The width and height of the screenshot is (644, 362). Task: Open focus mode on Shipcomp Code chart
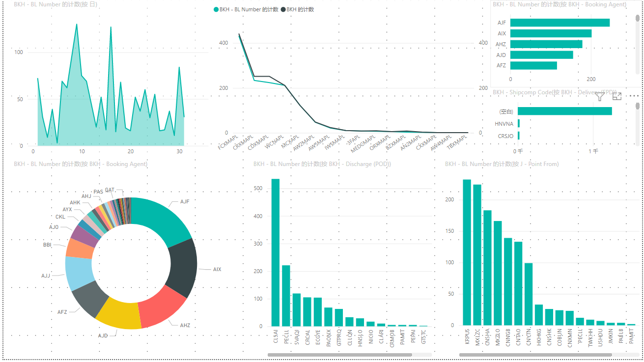click(617, 96)
